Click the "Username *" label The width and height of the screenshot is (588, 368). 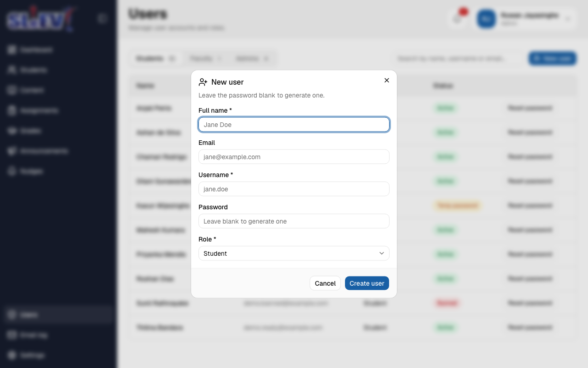pos(216,175)
